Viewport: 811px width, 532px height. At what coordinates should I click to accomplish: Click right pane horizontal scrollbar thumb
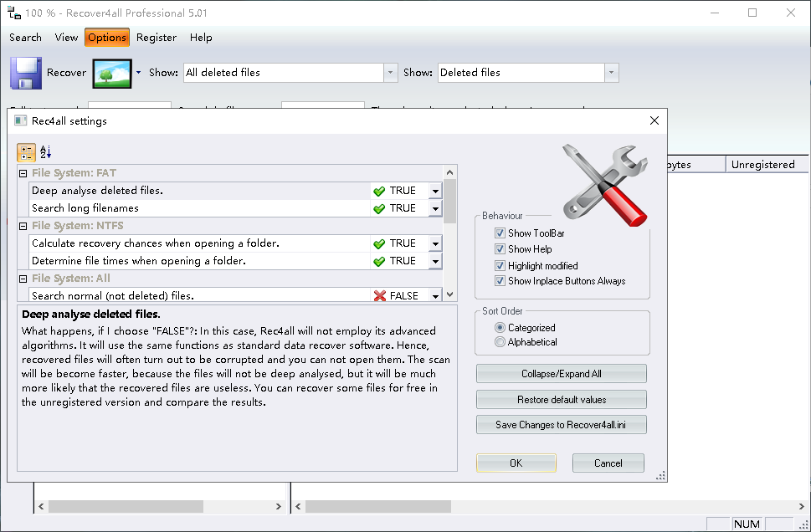(x=378, y=507)
